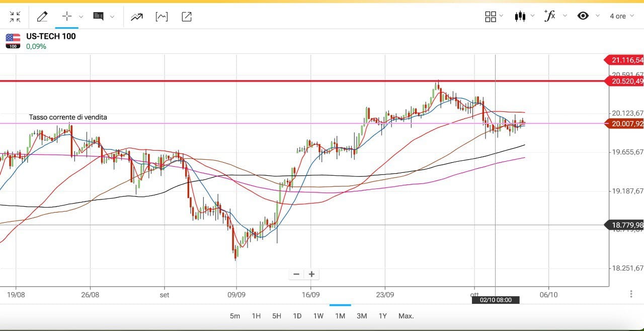
Task: Zoom in with the plus button
Action: 311,275
